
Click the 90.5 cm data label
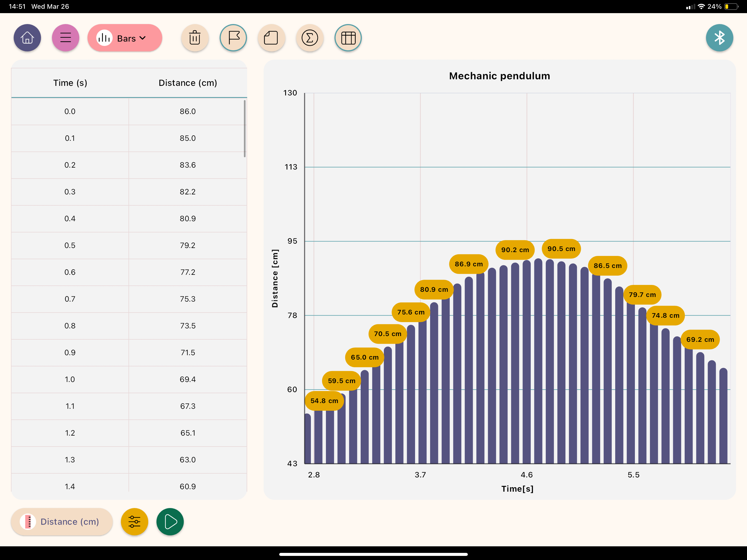tap(561, 249)
